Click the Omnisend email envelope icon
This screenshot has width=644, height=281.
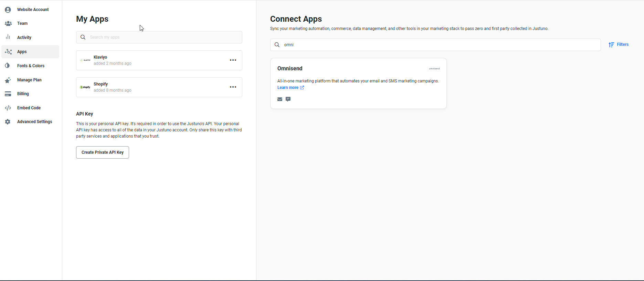coord(280,99)
